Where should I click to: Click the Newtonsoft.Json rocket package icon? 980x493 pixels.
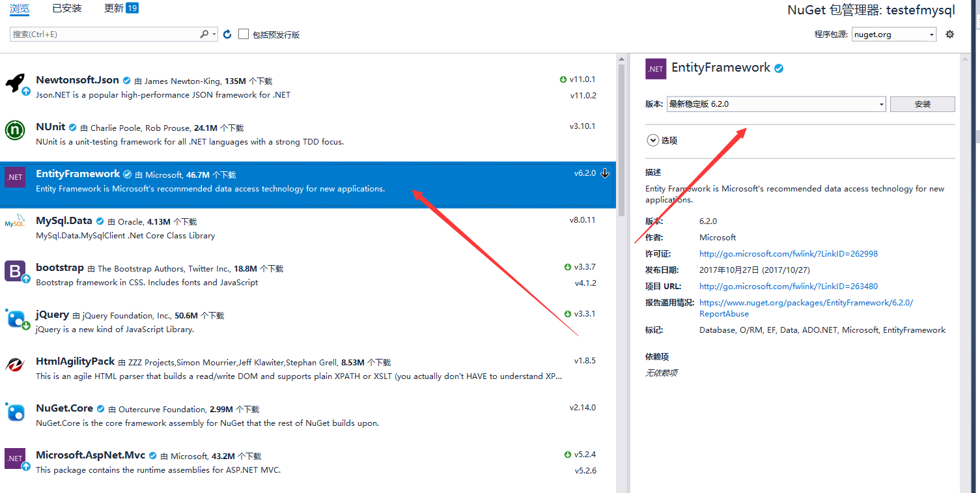pyautogui.click(x=15, y=83)
